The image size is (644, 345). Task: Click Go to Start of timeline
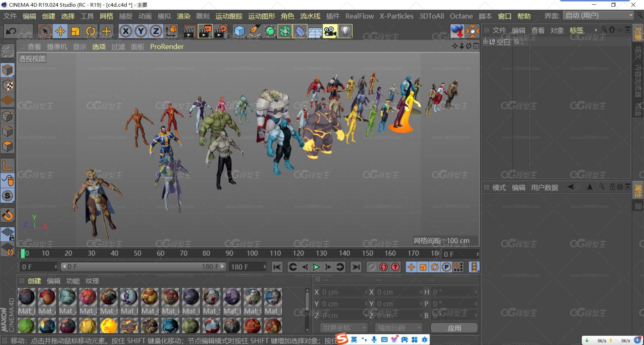(x=277, y=267)
